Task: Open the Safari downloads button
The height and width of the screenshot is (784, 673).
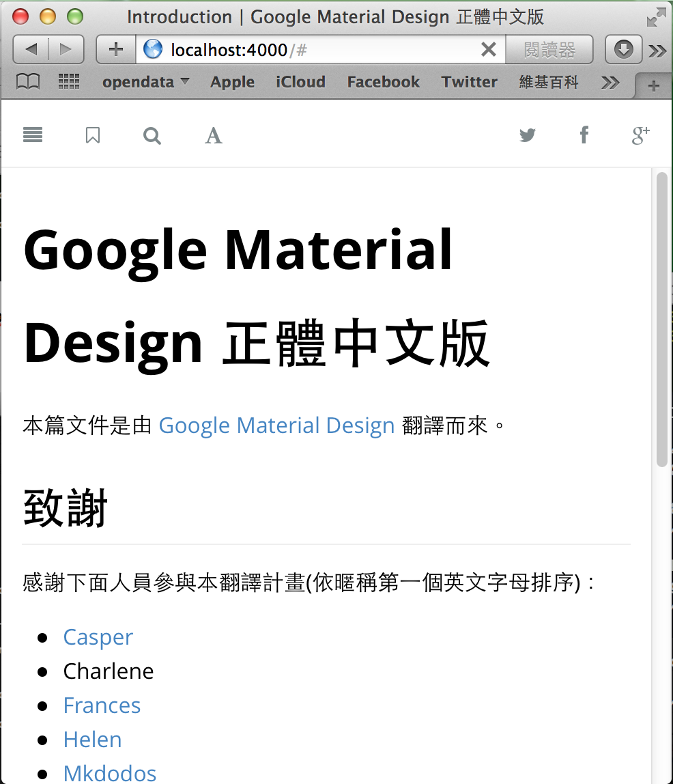Action: tap(624, 49)
